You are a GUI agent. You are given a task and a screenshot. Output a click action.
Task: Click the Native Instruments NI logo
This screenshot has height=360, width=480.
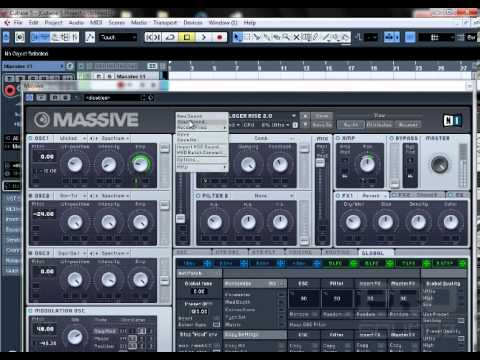pyautogui.click(x=452, y=120)
